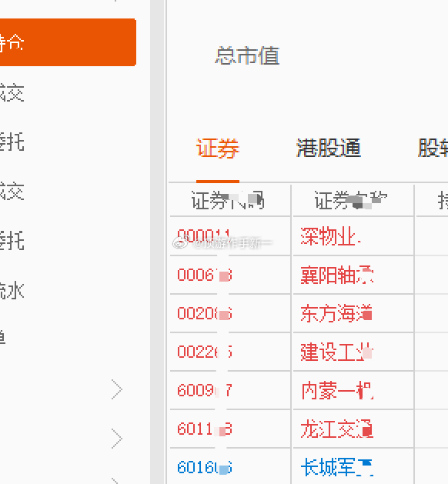
Task: Sort by the 证券代码 column header
Action: tap(228, 201)
